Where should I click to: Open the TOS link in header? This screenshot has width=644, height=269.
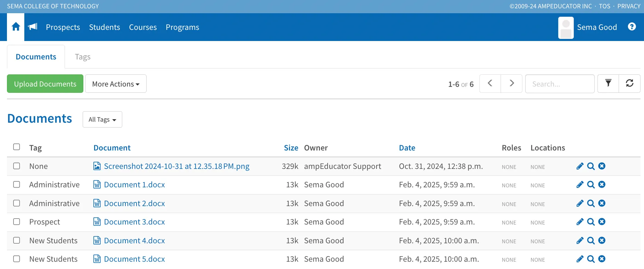pos(604,6)
